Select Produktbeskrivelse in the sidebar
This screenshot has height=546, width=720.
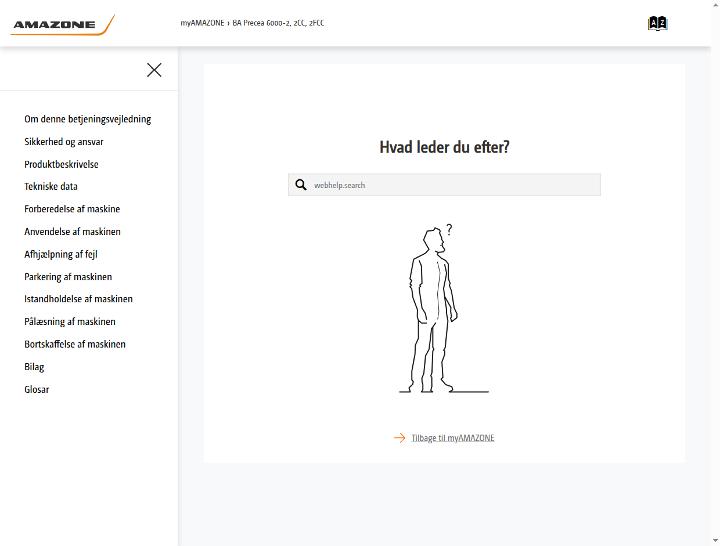pos(61,164)
